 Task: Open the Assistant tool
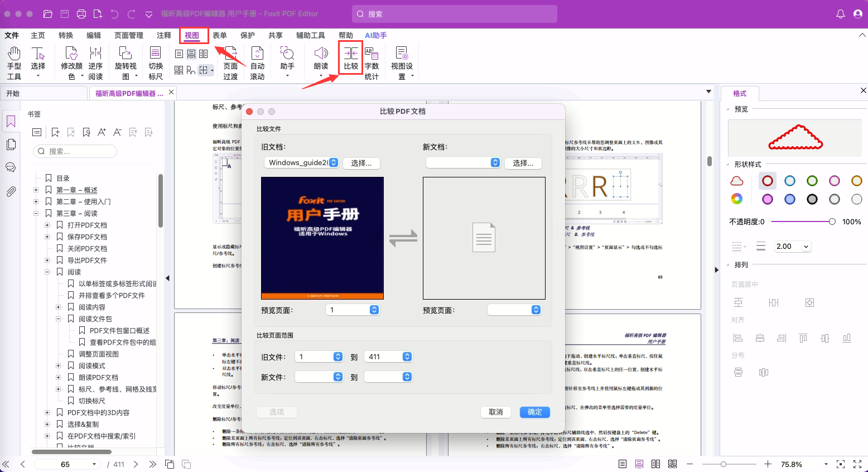click(x=287, y=62)
